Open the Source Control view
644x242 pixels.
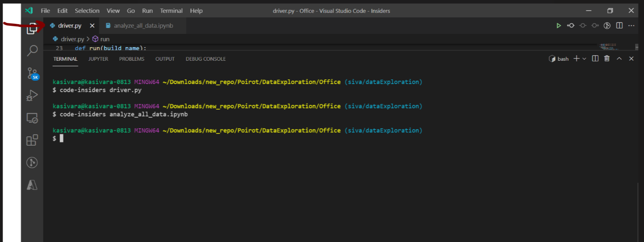click(x=32, y=73)
